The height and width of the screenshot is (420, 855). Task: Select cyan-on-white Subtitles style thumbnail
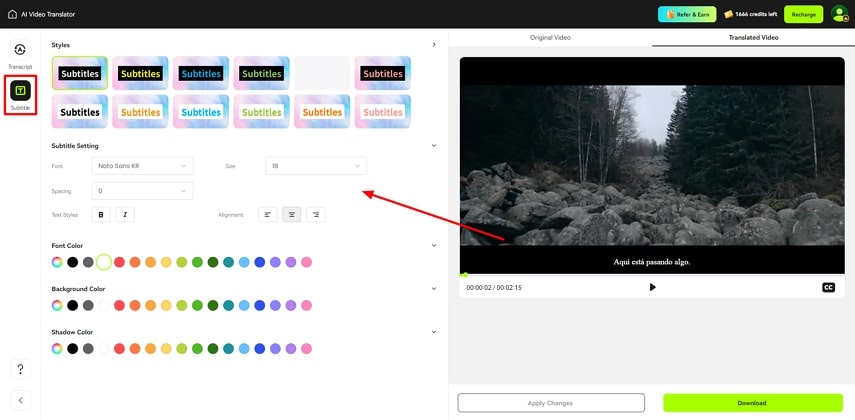(201, 112)
